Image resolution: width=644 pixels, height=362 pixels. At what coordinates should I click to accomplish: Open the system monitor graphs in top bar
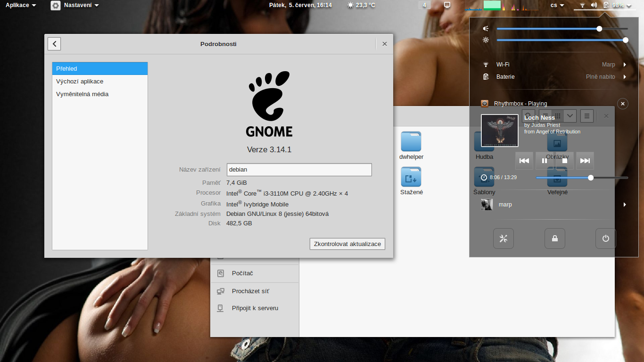tap(501, 5)
